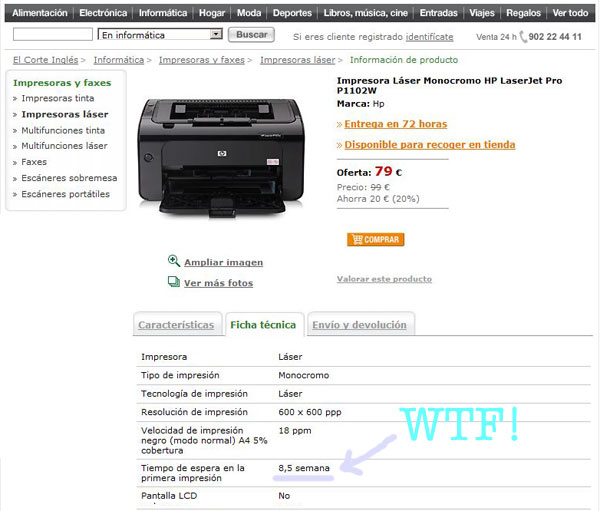Click the 'Marca: Hp' text
Screen dimensions: 600x511
[360, 104]
